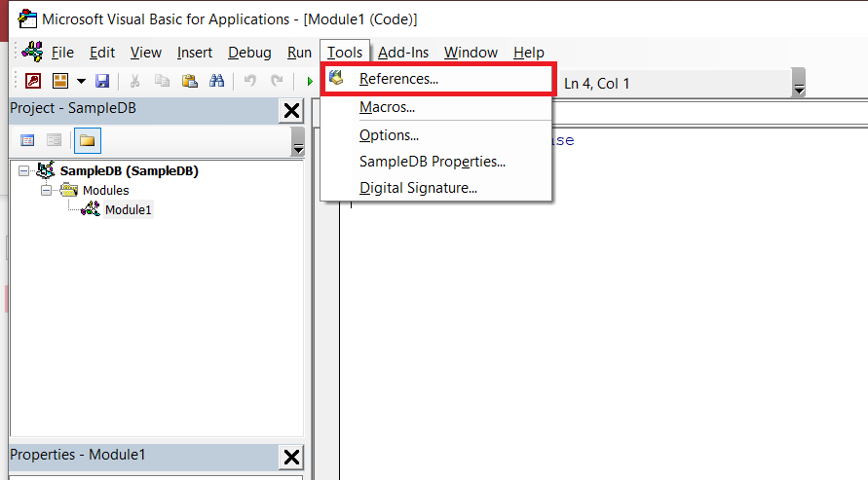Close the open Tools menu
Screen dimensions: 868x480
tap(344, 53)
